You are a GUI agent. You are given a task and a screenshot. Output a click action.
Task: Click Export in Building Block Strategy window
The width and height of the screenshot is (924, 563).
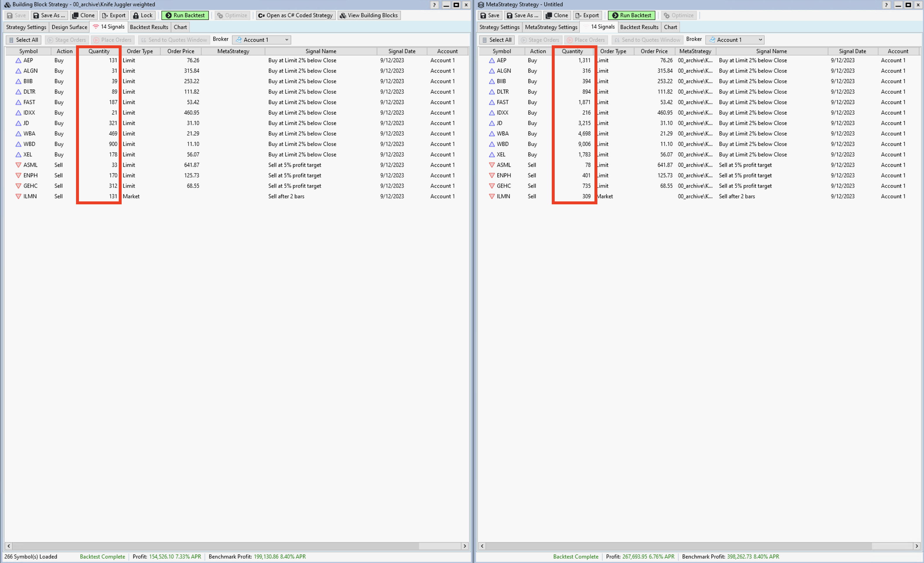tap(114, 15)
